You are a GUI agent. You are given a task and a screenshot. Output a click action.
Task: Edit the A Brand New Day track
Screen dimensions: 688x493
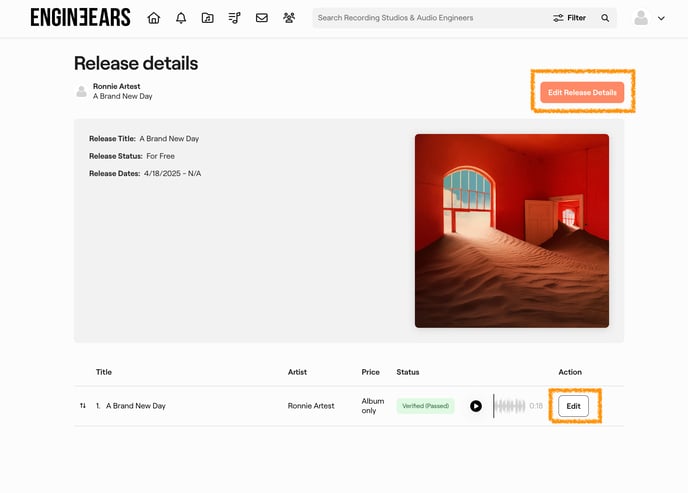click(573, 406)
